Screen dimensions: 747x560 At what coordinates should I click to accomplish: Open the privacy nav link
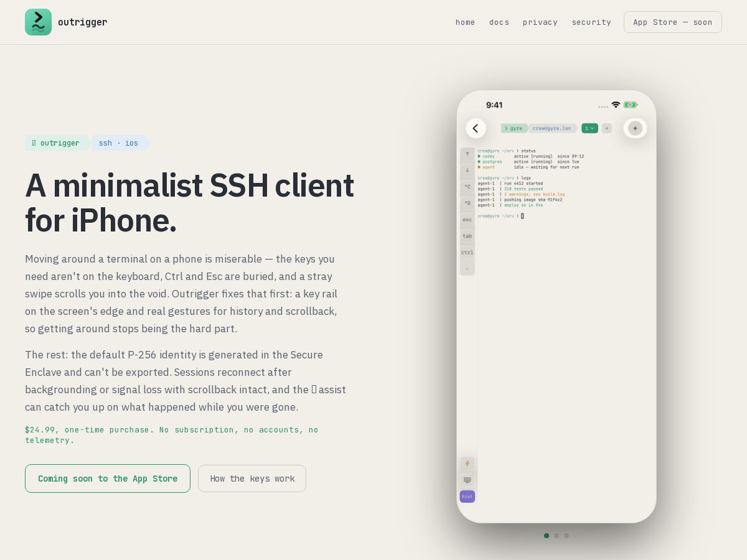(x=540, y=22)
